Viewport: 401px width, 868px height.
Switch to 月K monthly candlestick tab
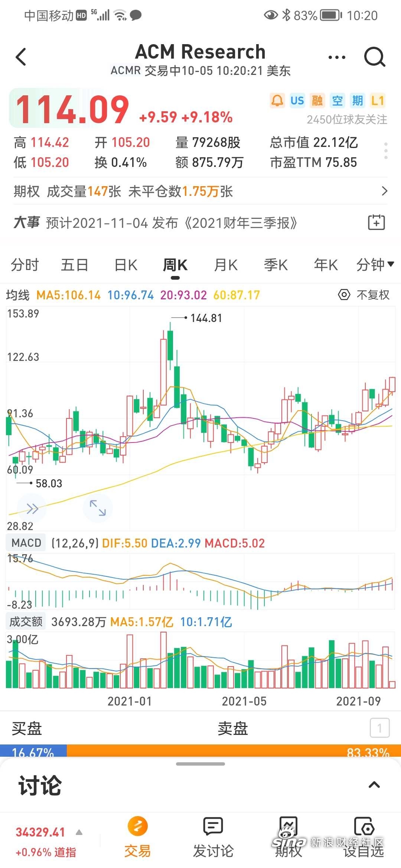[226, 265]
